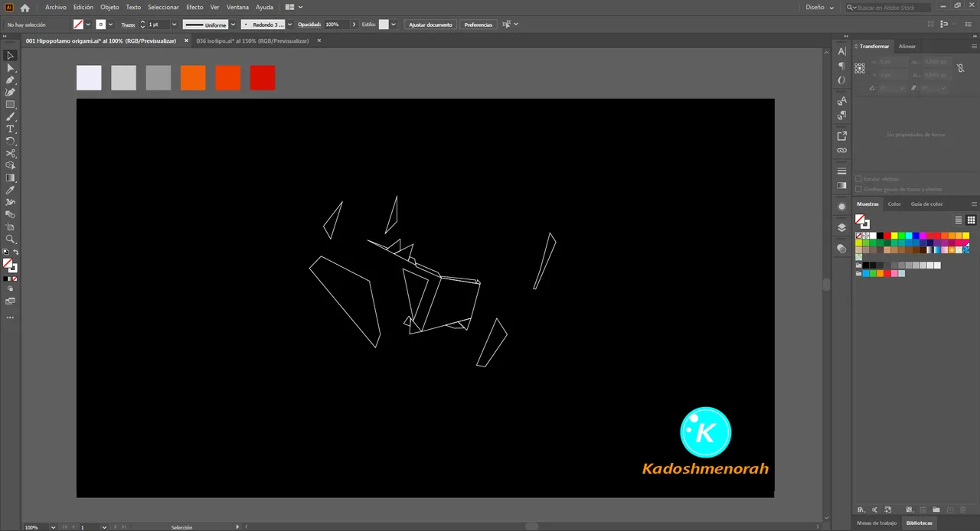The width and height of the screenshot is (980, 531).
Task: Select the reference point locator grid
Action: point(860,68)
